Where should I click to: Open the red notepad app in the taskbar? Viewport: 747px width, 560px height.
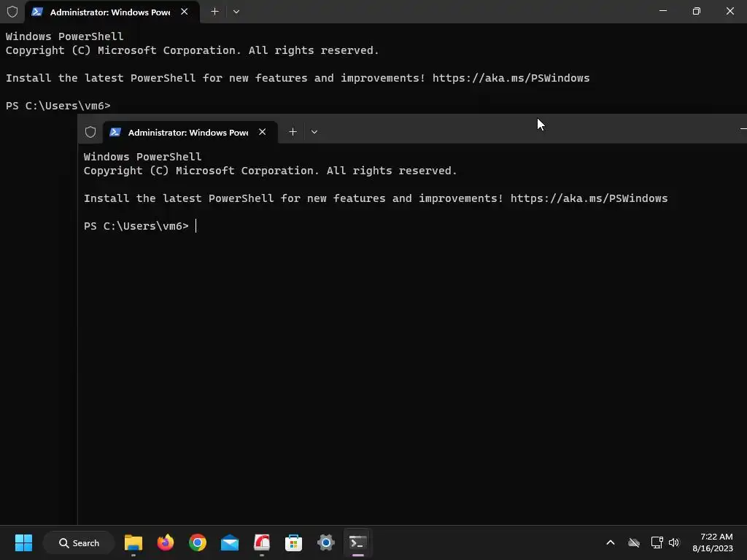point(262,542)
